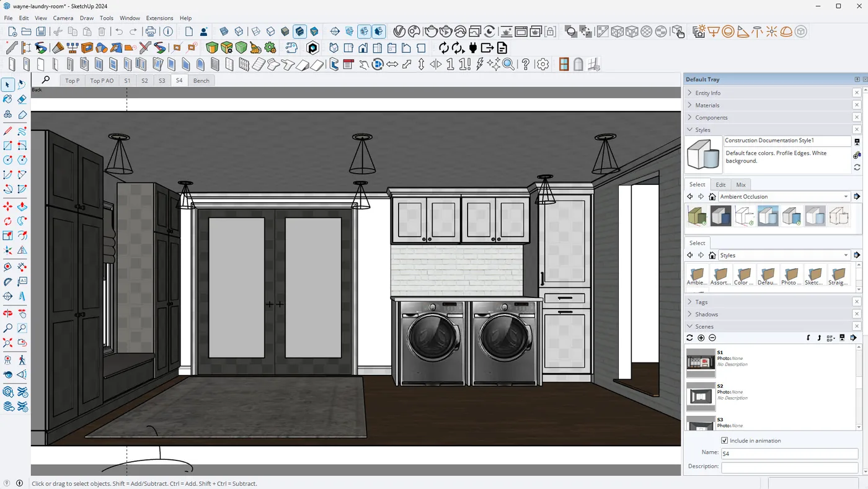Choose the Orbit navigation tool
The image size is (868, 489).
(x=7, y=312)
